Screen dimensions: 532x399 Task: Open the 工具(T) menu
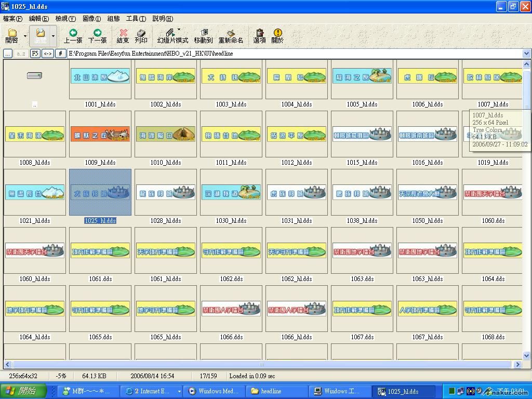pyautogui.click(x=136, y=19)
